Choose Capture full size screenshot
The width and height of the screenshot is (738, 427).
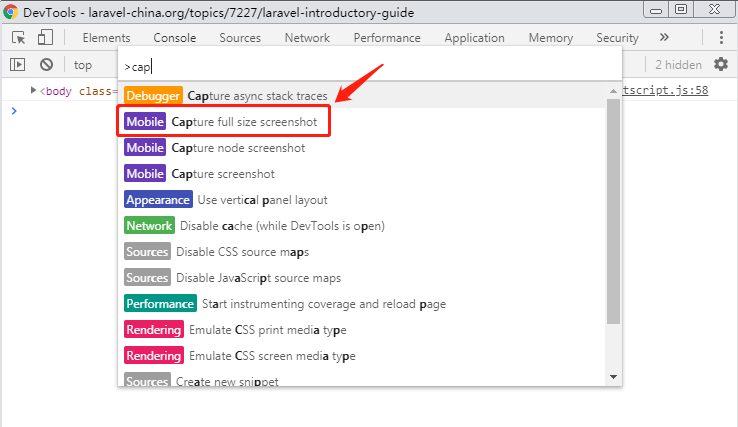pyautogui.click(x=361, y=121)
